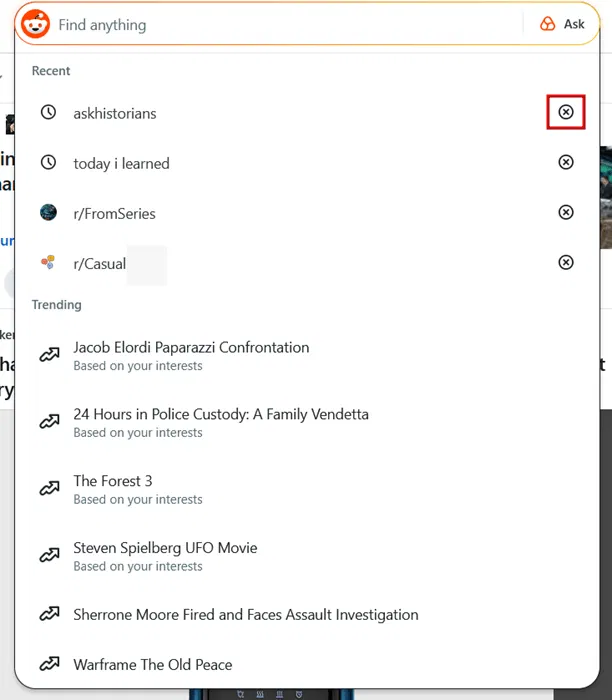612x700 pixels.
Task: Select Steven Spielberg UFO Movie trending search
Action: (165, 548)
